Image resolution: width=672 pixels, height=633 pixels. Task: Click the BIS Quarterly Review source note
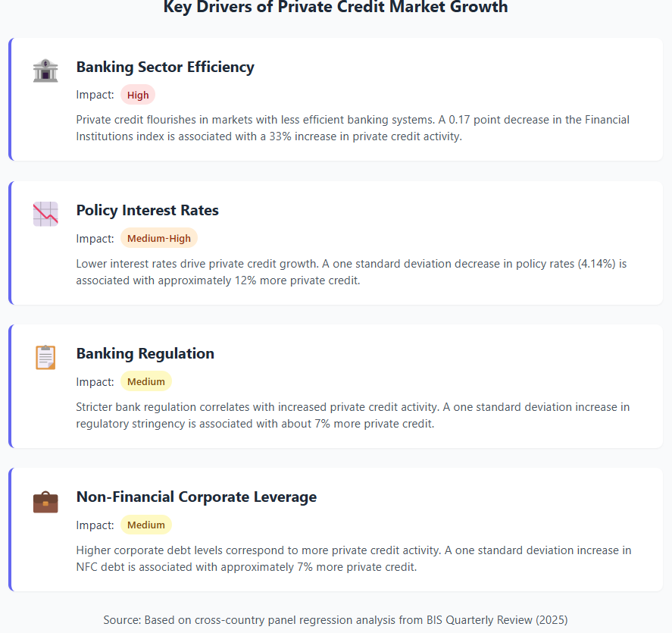point(336,619)
